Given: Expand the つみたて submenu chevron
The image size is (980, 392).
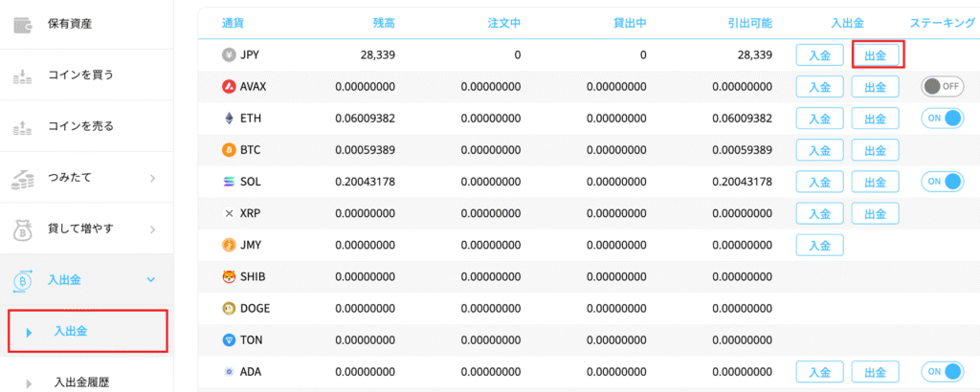Looking at the screenshot, I should point(153,178).
